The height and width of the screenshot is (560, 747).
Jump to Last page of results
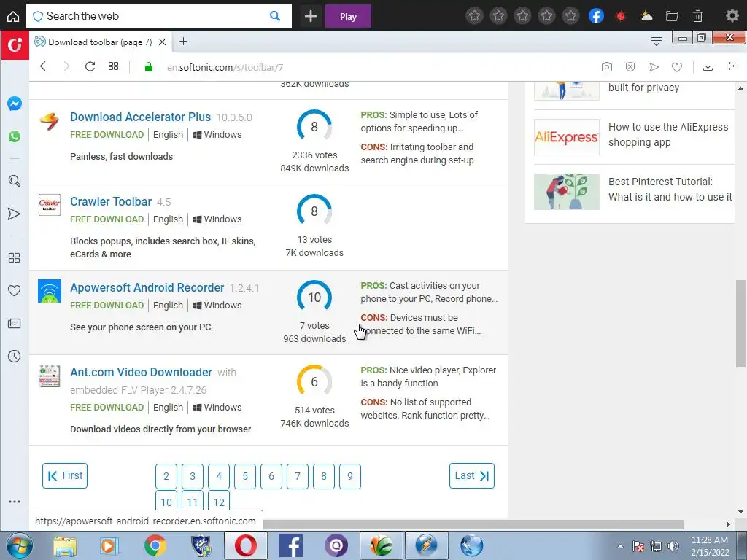coord(472,475)
